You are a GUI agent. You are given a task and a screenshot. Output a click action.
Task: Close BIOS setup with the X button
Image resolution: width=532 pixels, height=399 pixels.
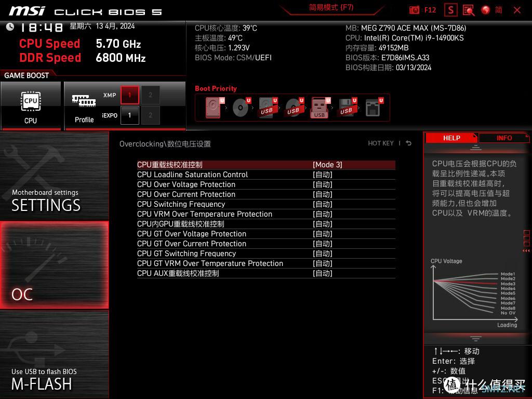[x=517, y=10]
